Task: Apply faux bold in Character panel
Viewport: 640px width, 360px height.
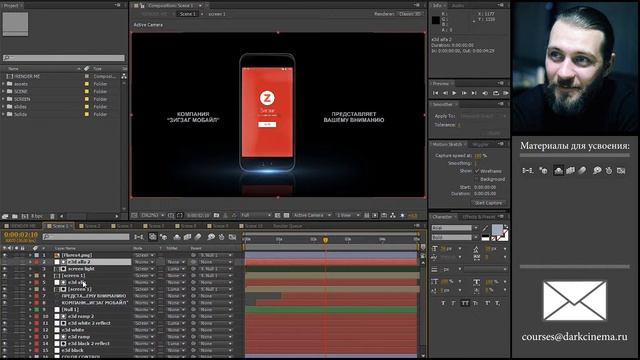Action: click(443, 303)
